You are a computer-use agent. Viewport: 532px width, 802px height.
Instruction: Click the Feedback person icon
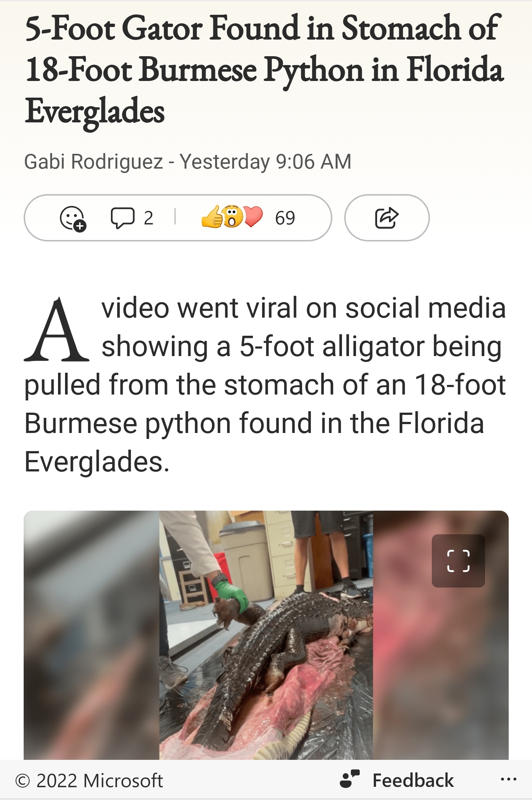(x=349, y=779)
